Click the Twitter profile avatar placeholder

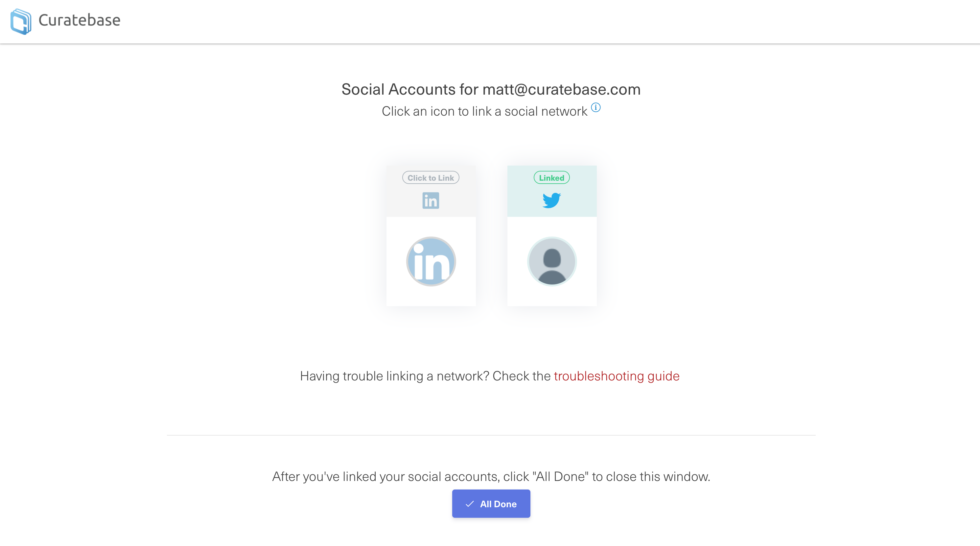(552, 262)
